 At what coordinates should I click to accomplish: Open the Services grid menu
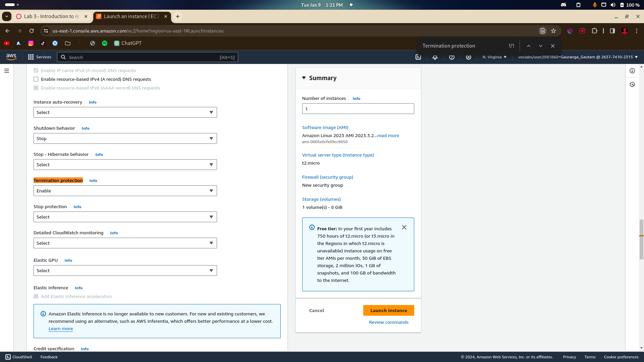click(40, 57)
